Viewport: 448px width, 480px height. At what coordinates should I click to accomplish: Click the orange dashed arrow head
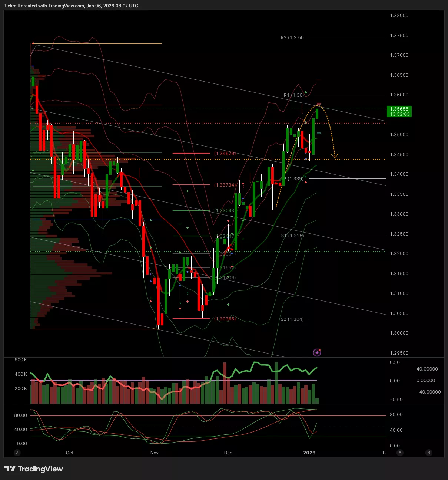pos(335,157)
